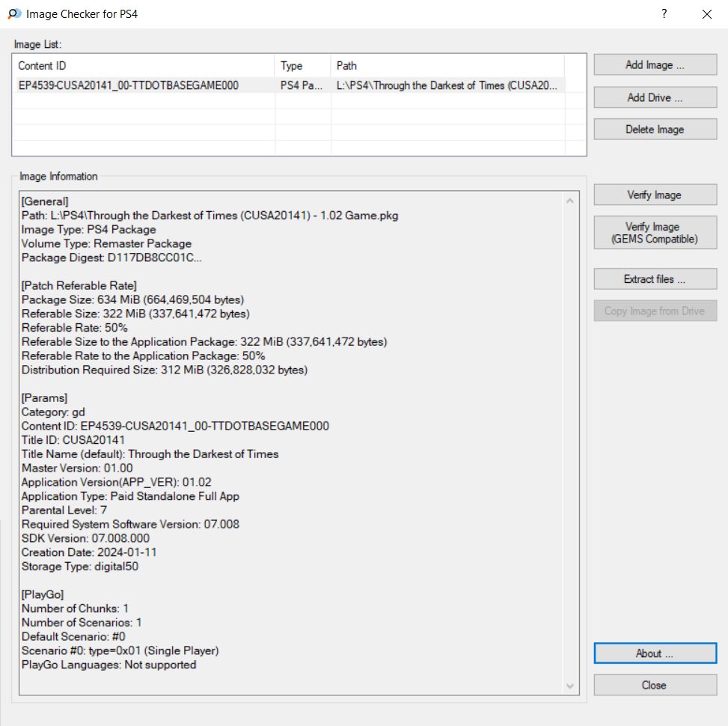Viewport: 728px width, 726px height.
Task: Click Application Type: Paid Standalone Full App
Action: pos(130,496)
